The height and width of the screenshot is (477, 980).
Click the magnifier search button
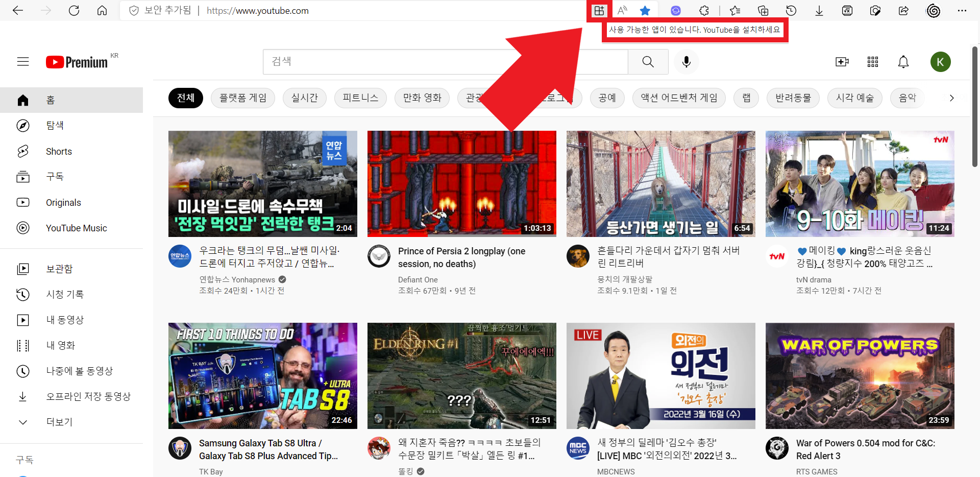tap(648, 62)
